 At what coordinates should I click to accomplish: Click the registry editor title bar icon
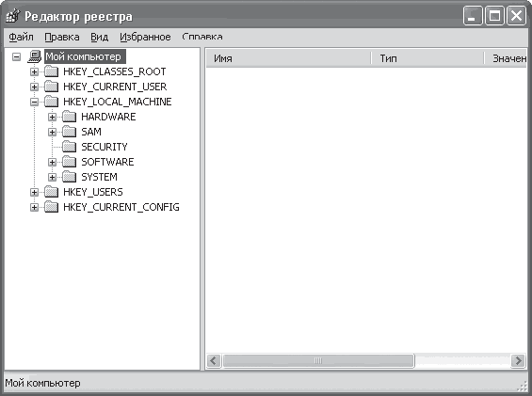tap(13, 16)
